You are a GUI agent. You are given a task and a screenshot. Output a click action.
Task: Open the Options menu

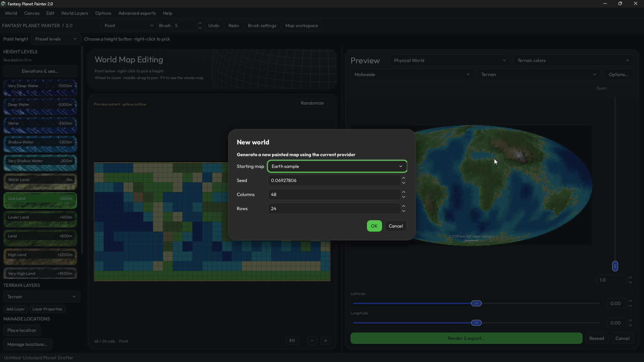coord(103,13)
